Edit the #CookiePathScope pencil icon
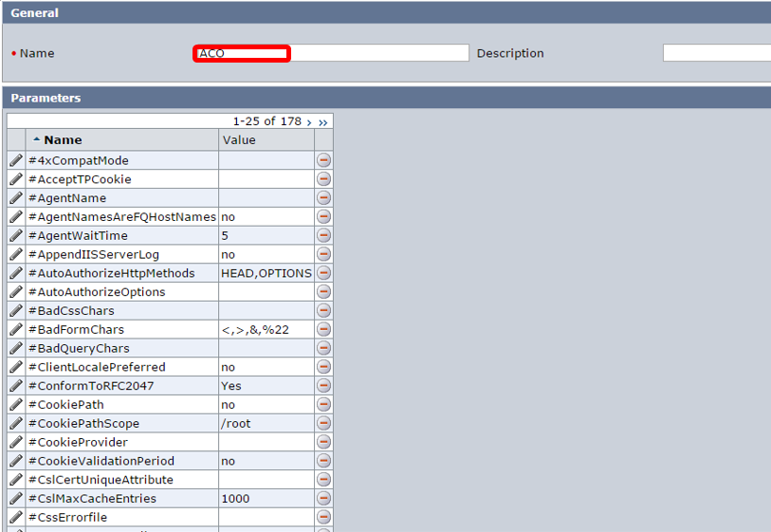The height and width of the screenshot is (532, 771). tap(16, 423)
